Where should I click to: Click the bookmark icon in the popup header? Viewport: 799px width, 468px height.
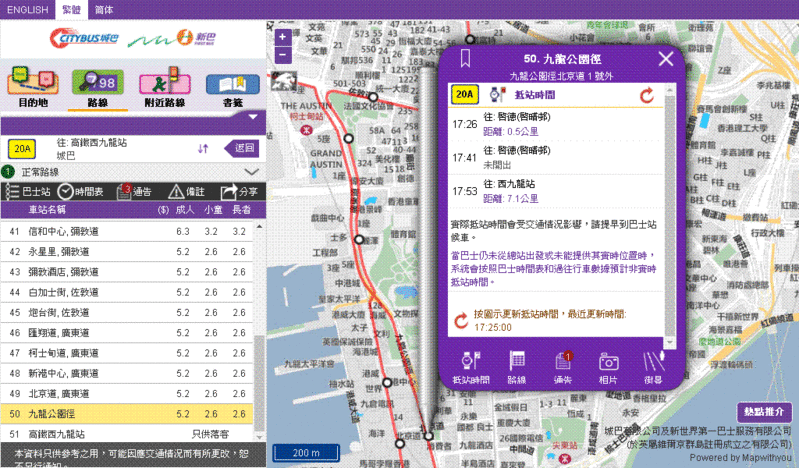coord(465,59)
